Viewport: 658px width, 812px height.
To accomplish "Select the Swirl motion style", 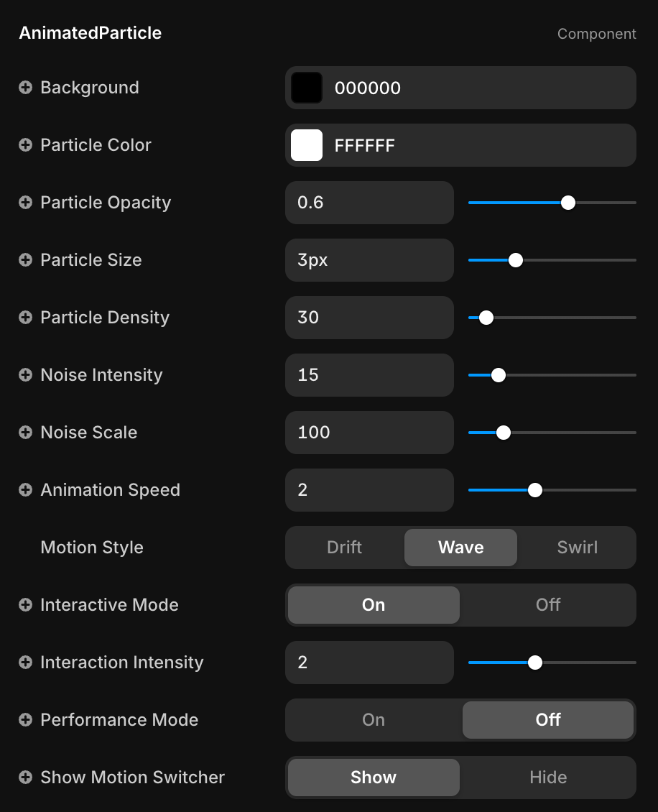I will [577, 548].
